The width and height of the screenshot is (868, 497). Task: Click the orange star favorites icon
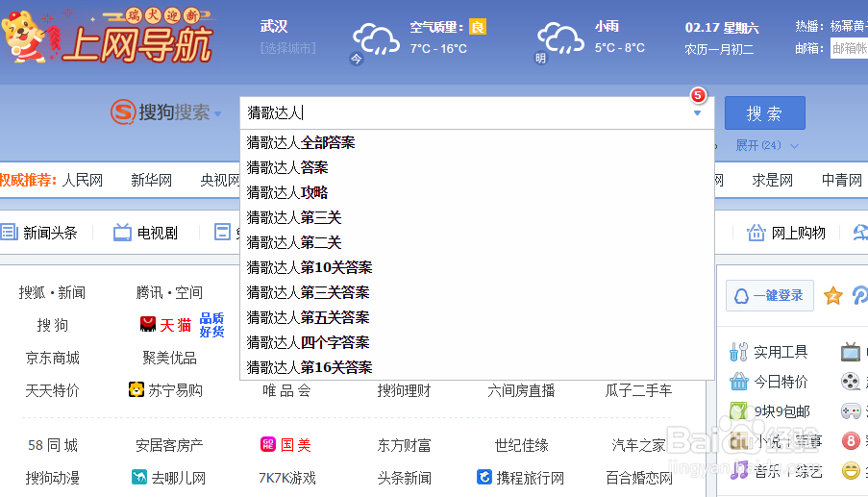pyautogui.click(x=833, y=295)
